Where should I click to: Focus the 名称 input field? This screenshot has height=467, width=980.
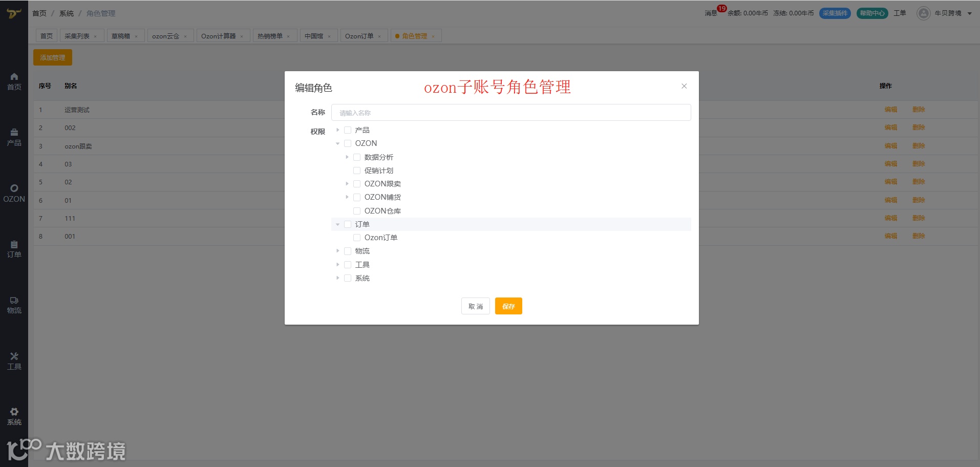pyautogui.click(x=511, y=113)
